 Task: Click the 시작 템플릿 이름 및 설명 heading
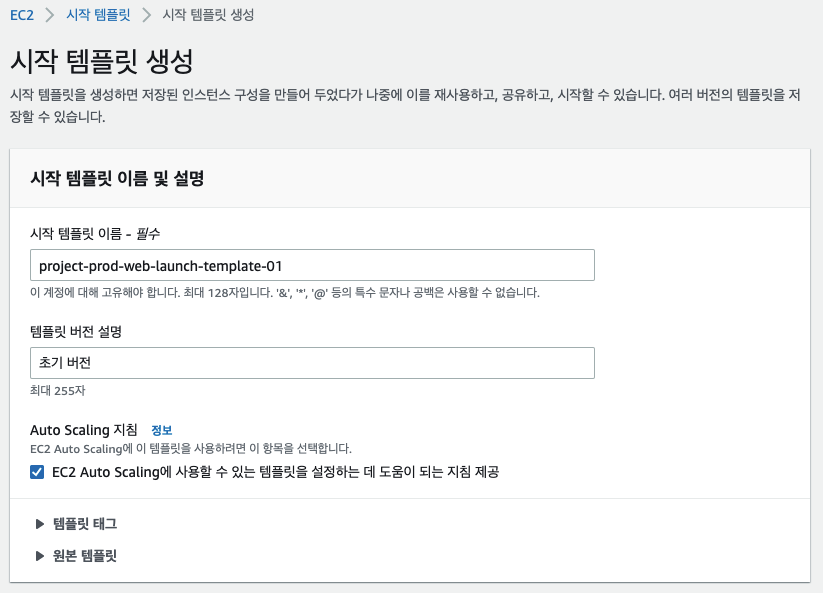tap(117, 178)
